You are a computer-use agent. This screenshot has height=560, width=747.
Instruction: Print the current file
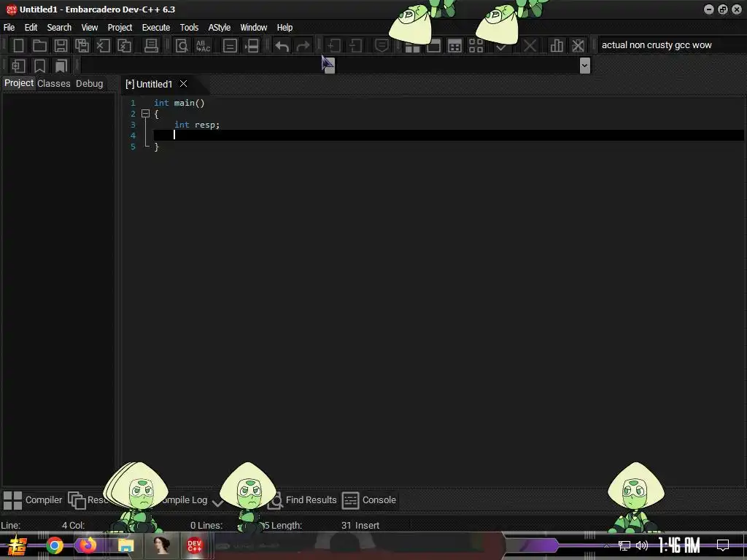[151, 46]
